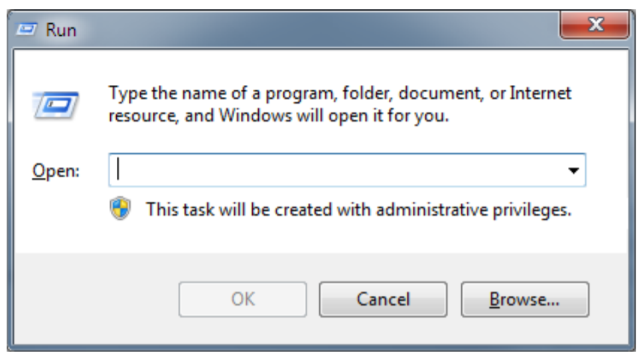This screenshot has width=643, height=364.
Task: Focus the Open text input field
Action: 347,170
